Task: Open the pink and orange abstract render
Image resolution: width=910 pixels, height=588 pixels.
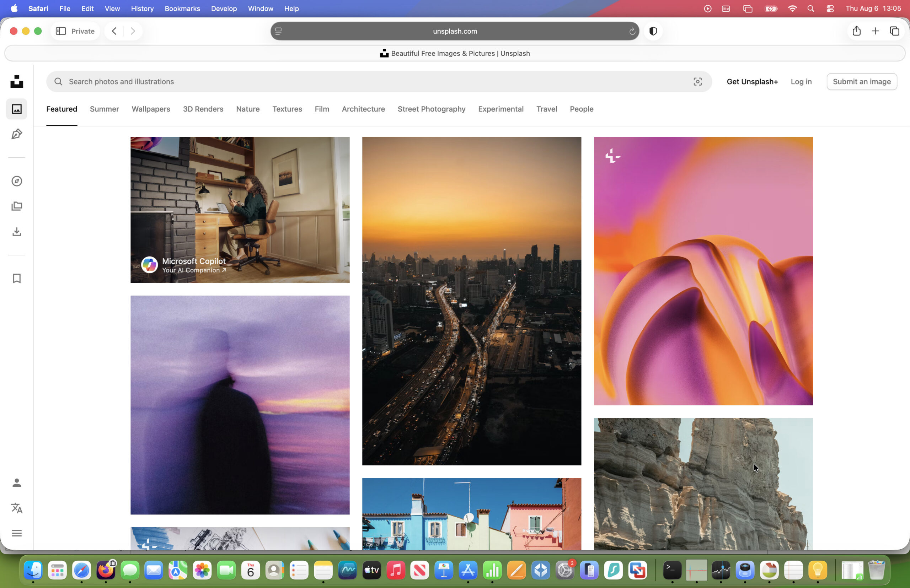Action: [703, 271]
